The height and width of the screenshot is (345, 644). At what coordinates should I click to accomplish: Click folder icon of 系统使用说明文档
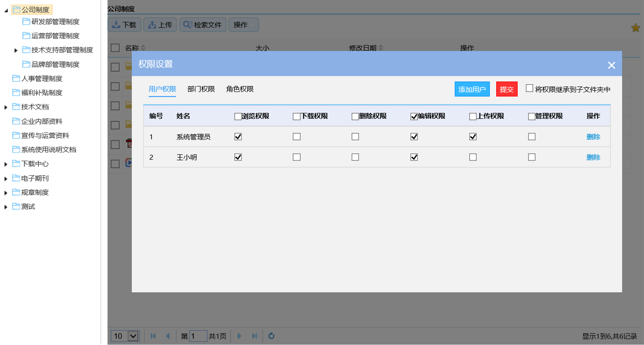coord(16,150)
